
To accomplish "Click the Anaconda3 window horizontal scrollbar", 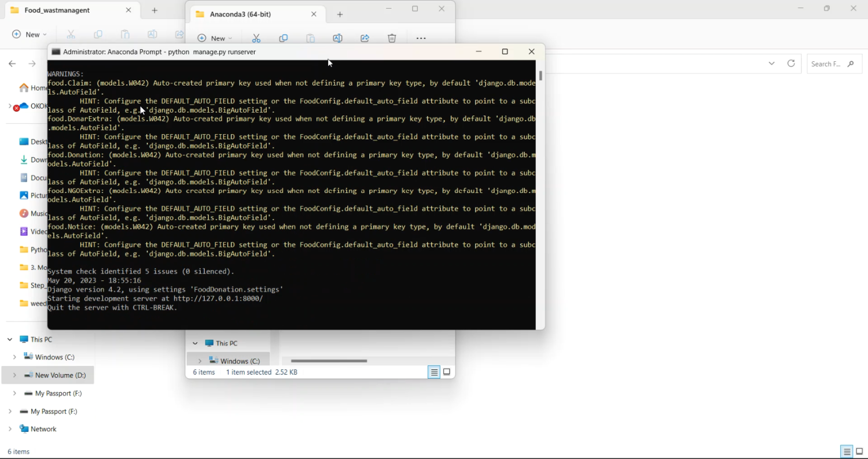I will [x=329, y=361].
